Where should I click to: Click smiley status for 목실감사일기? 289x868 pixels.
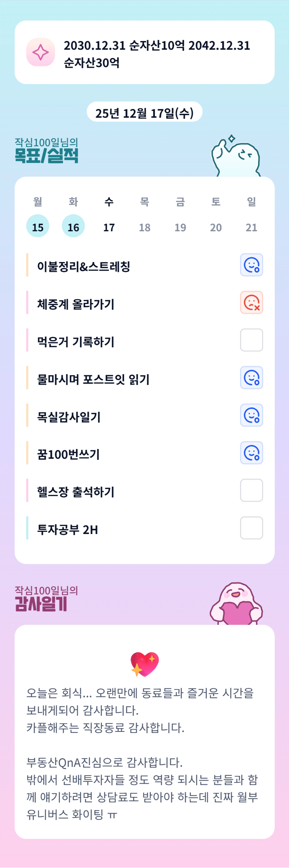tap(251, 415)
